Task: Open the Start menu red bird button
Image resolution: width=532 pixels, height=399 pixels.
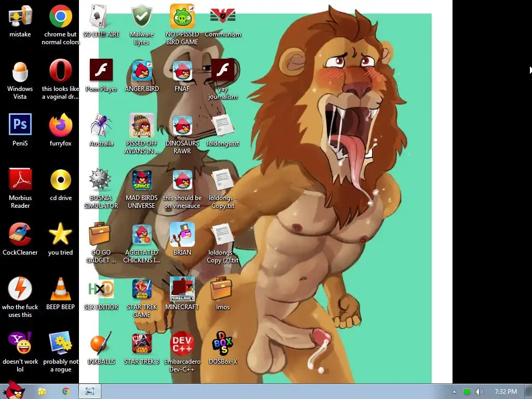Action: 14,390
